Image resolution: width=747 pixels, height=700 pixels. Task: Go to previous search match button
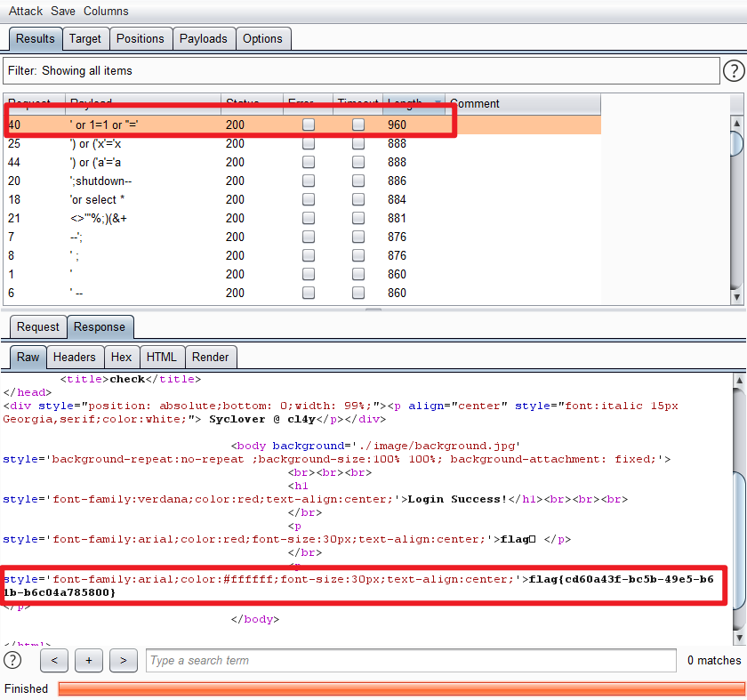pyautogui.click(x=54, y=661)
